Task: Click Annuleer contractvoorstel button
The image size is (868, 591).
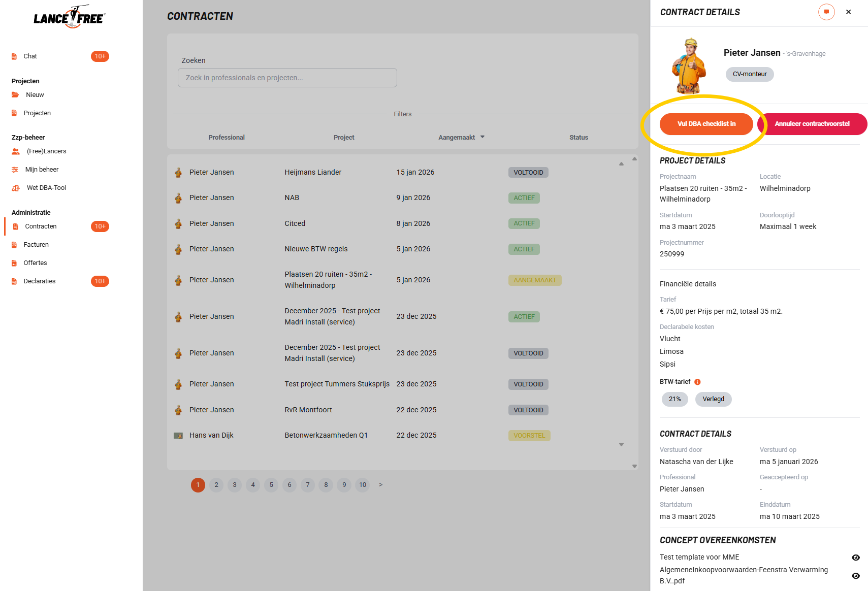Action: click(812, 124)
